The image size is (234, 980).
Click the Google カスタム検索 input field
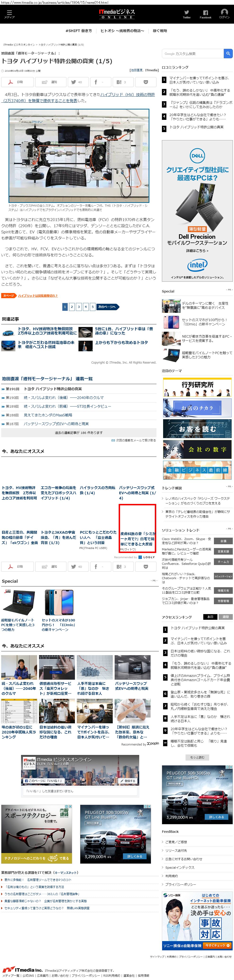pyautogui.click(x=193, y=54)
